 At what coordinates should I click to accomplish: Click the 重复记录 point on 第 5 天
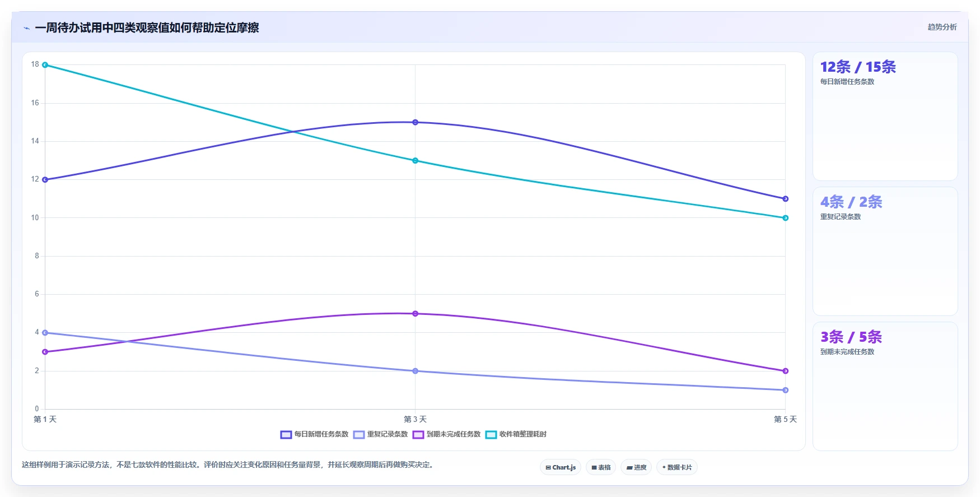pyautogui.click(x=785, y=390)
